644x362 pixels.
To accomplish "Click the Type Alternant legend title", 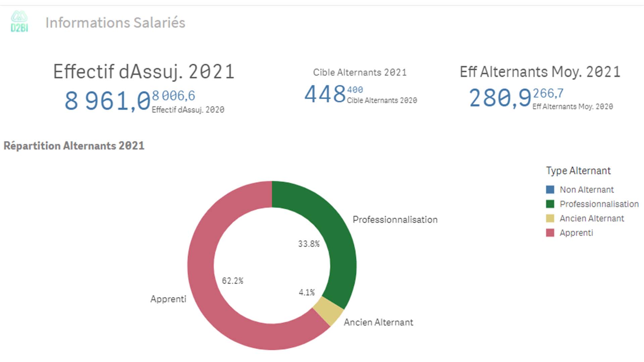I will point(578,171).
